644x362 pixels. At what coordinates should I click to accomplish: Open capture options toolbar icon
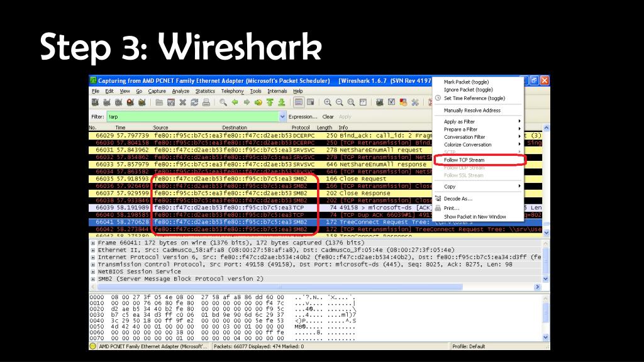pos(107,102)
